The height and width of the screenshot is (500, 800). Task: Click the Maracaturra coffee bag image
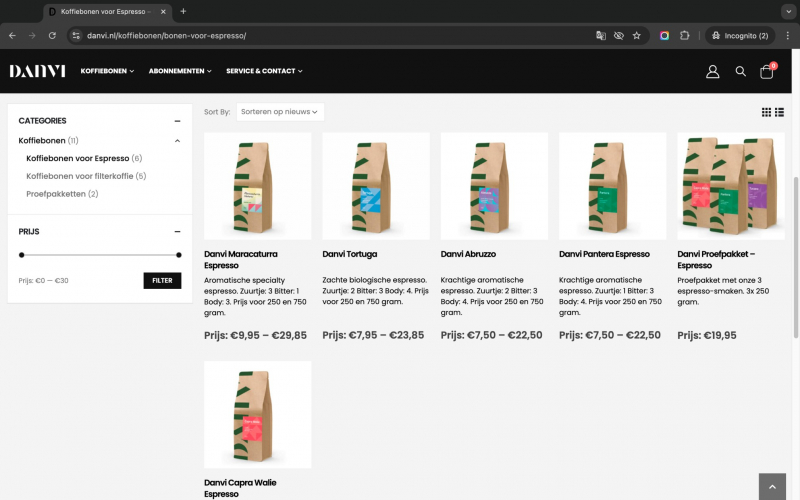tap(258, 186)
